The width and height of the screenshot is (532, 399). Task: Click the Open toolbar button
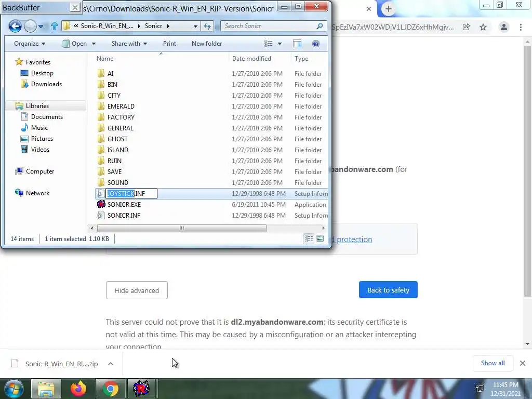(x=75, y=44)
